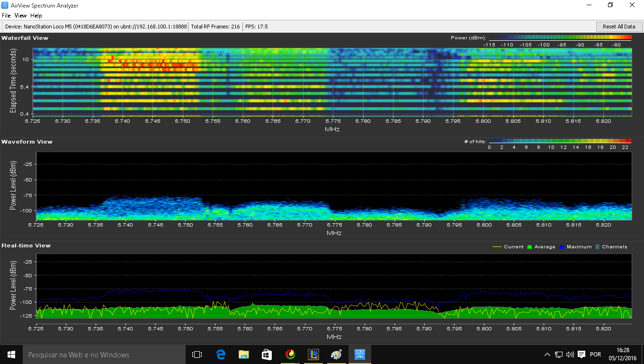This screenshot has width=644, height=364.
Task: Expand the hidden system tray icons
Action: click(547, 355)
